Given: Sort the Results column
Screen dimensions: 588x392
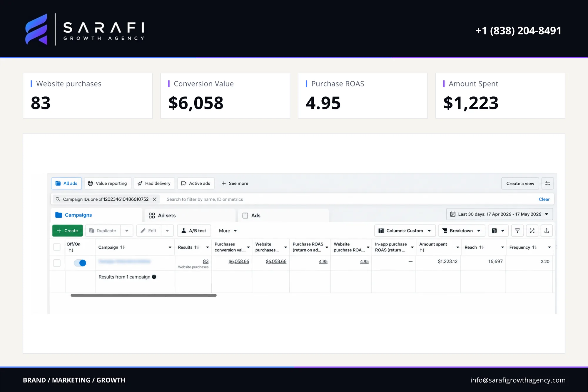Looking at the screenshot, I should coord(197,247).
